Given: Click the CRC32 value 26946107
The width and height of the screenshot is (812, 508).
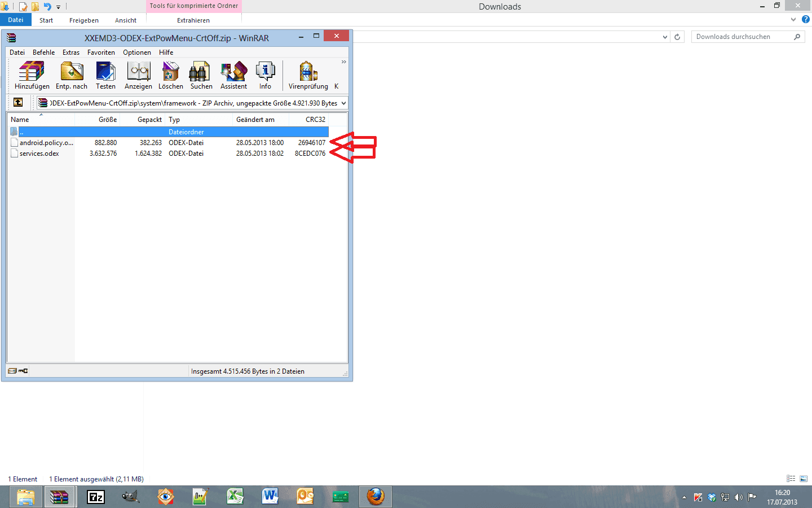Looking at the screenshot, I should pos(312,143).
